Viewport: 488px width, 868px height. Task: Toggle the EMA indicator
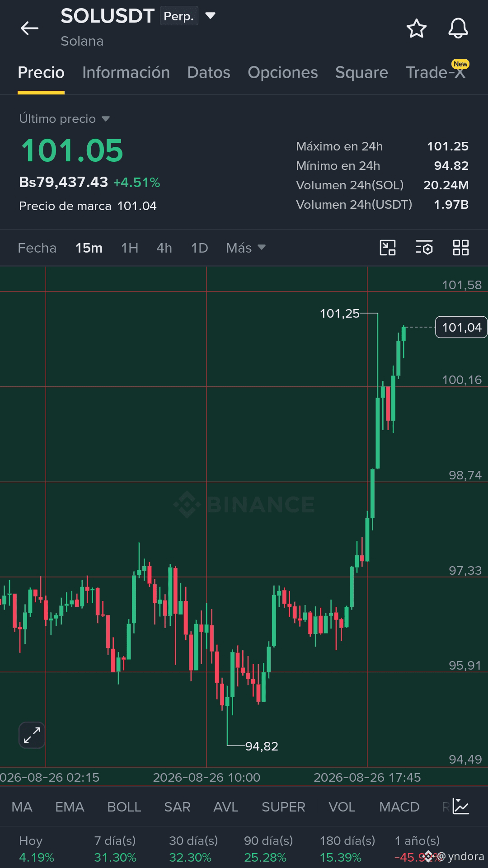point(70,807)
